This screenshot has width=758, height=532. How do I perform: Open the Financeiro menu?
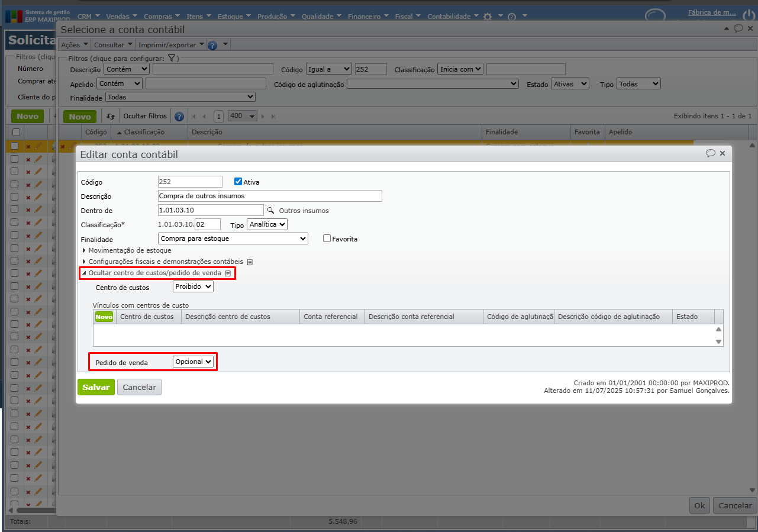click(368, 17)
